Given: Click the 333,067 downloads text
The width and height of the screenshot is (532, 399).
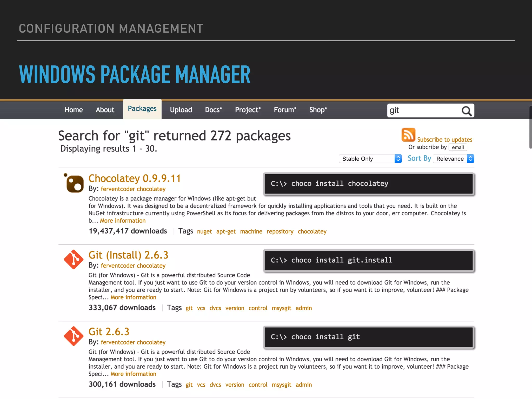Looking at the screenshot, I should point(122,308).
